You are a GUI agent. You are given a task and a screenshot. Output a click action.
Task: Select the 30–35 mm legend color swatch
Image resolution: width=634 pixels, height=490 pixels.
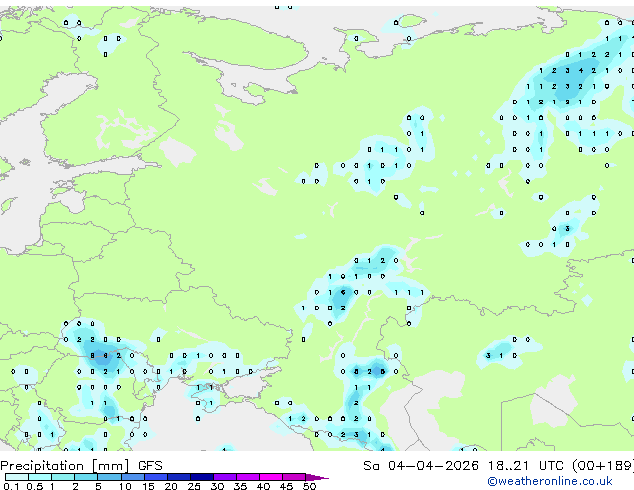click(225, 477)
